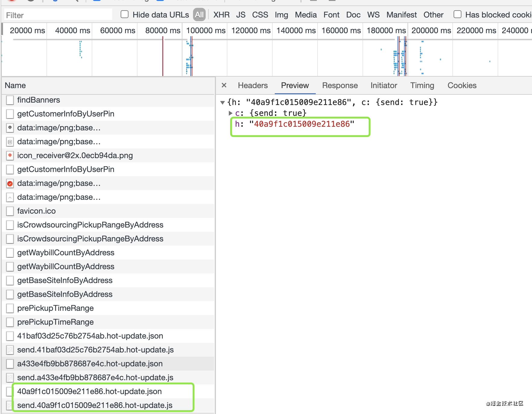Click the favicon.ico file icon
This screenshot has height=414, width=532.
click(10, 211)
